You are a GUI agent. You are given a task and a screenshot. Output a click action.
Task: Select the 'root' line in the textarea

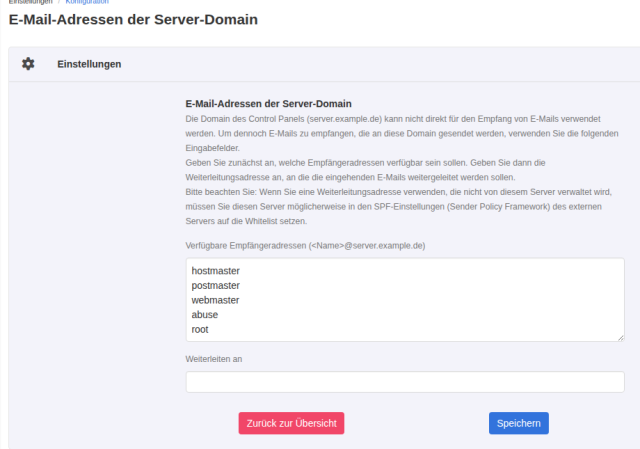[x=200, y=329]
